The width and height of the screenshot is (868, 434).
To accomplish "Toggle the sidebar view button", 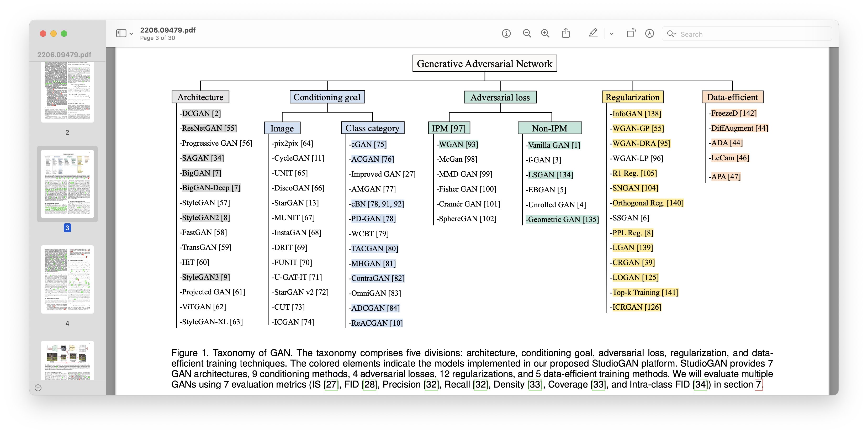I will point(121,34).
